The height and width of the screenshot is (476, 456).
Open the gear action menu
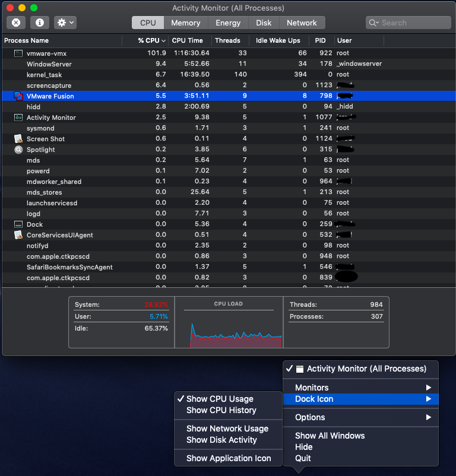tap(65, 23)
